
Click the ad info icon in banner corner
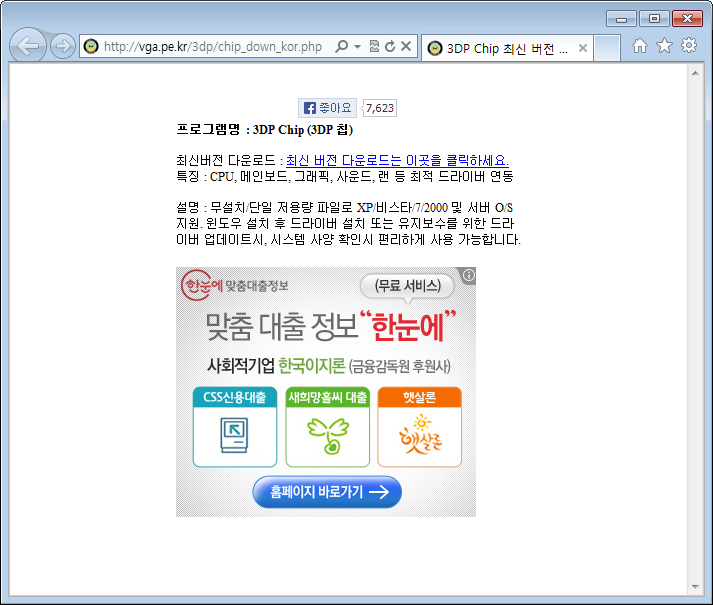(x=469, y=275)
